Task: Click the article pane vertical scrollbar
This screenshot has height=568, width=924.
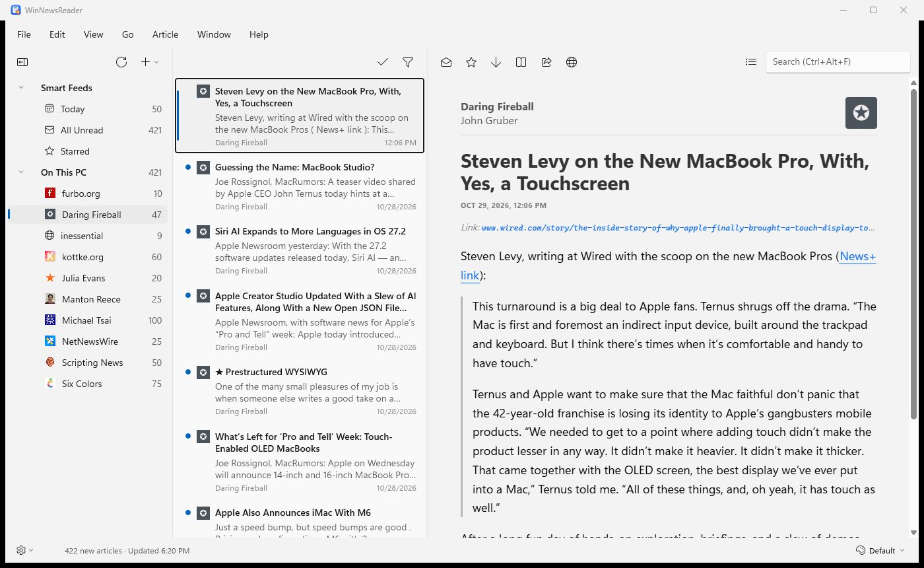Action: (x=914, y=254)
